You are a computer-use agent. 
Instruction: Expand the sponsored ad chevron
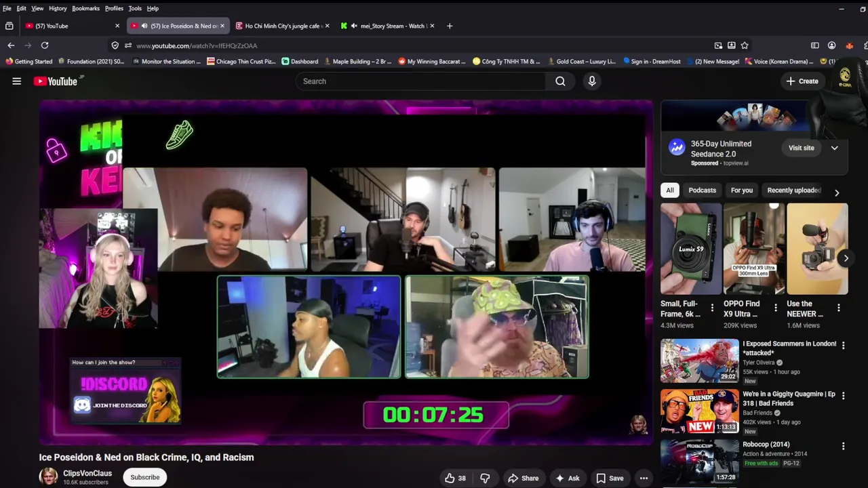[834, 148]
